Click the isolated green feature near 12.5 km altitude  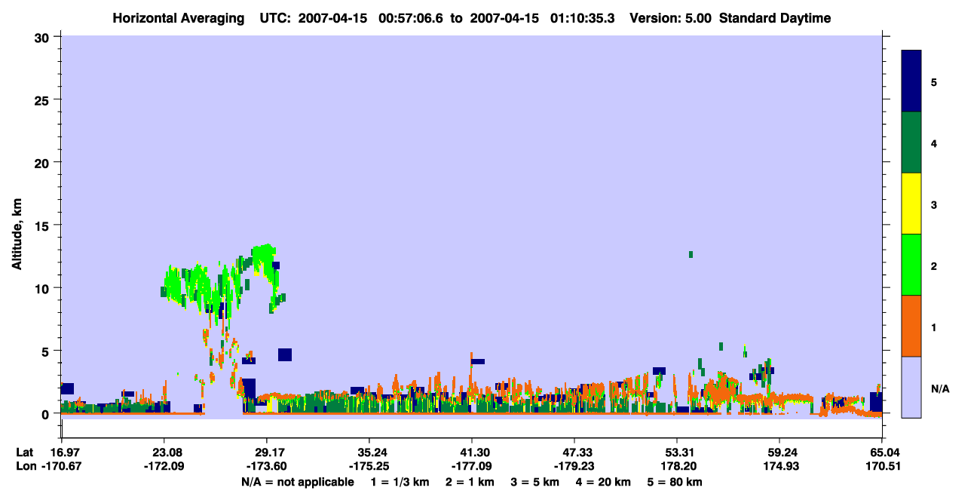[691, 254]
